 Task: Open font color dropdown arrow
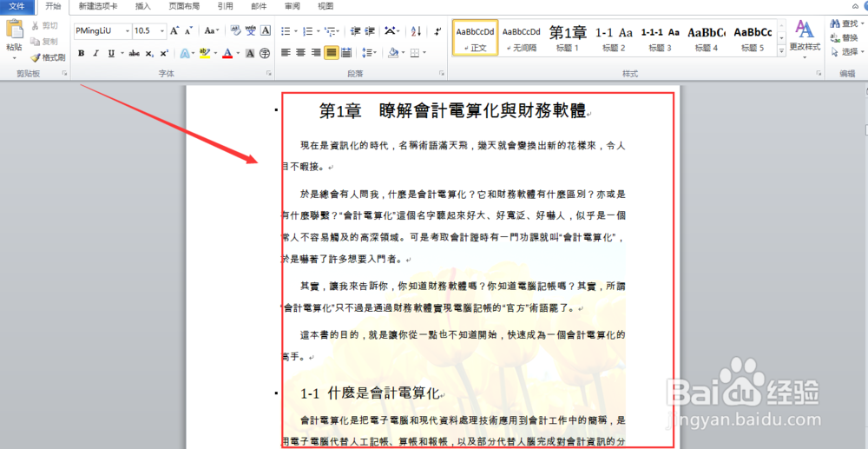point(238,54)
